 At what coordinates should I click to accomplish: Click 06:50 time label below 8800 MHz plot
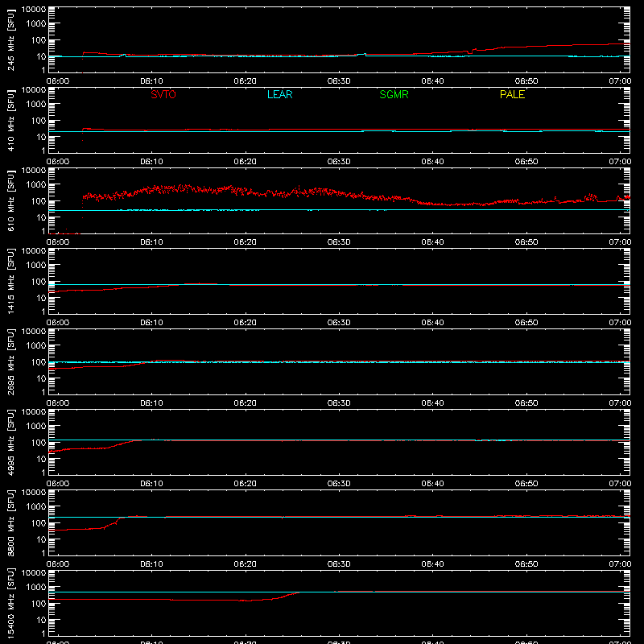[x=526, y=564]
